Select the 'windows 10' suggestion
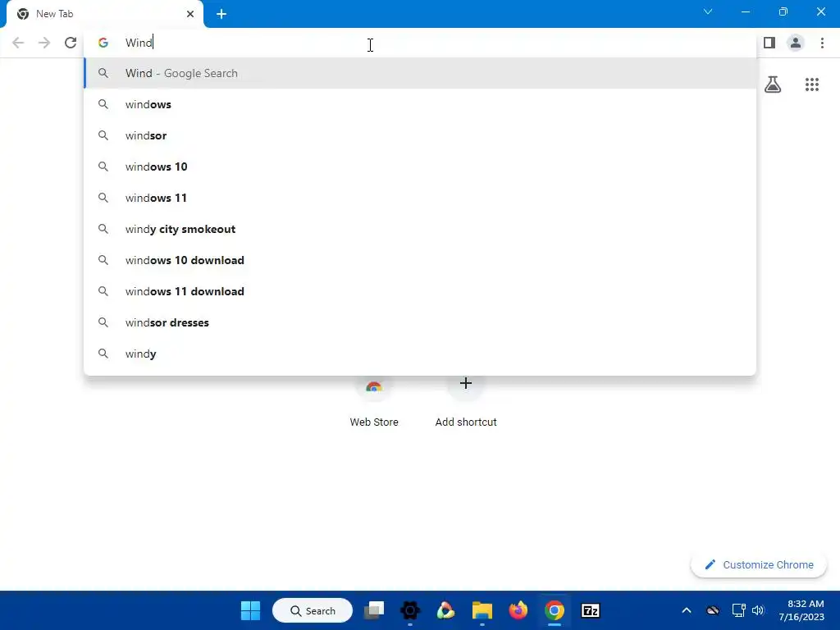The height and width of the screenshot is (630, 840). [420, 167]
